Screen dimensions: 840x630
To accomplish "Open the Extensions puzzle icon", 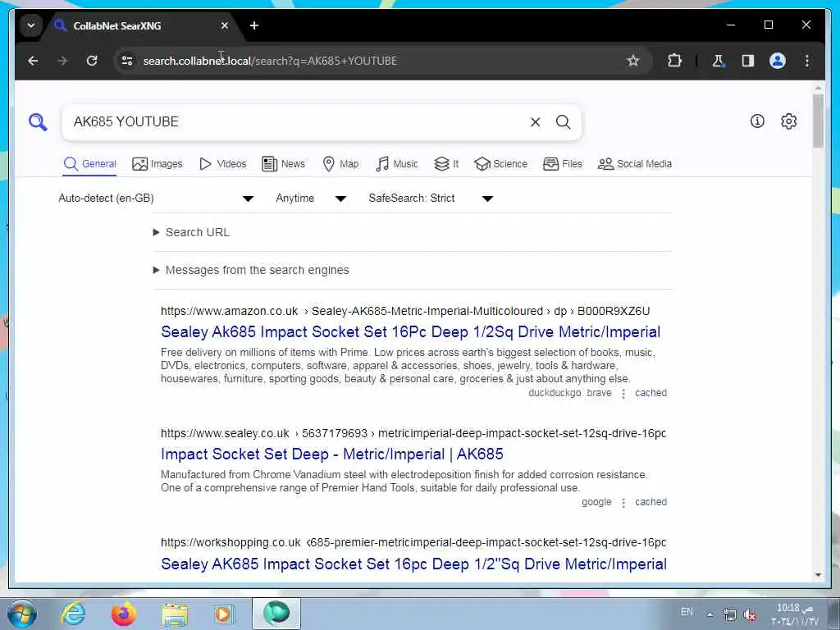I will [674, 61].
